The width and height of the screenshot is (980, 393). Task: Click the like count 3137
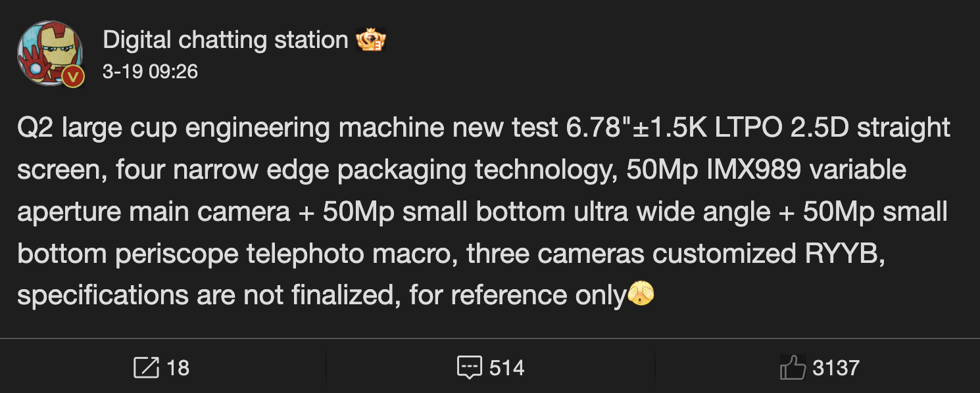pos(835,368)
